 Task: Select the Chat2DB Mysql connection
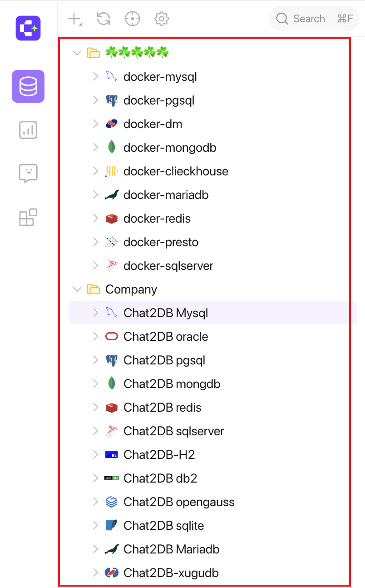click(213, 313)
